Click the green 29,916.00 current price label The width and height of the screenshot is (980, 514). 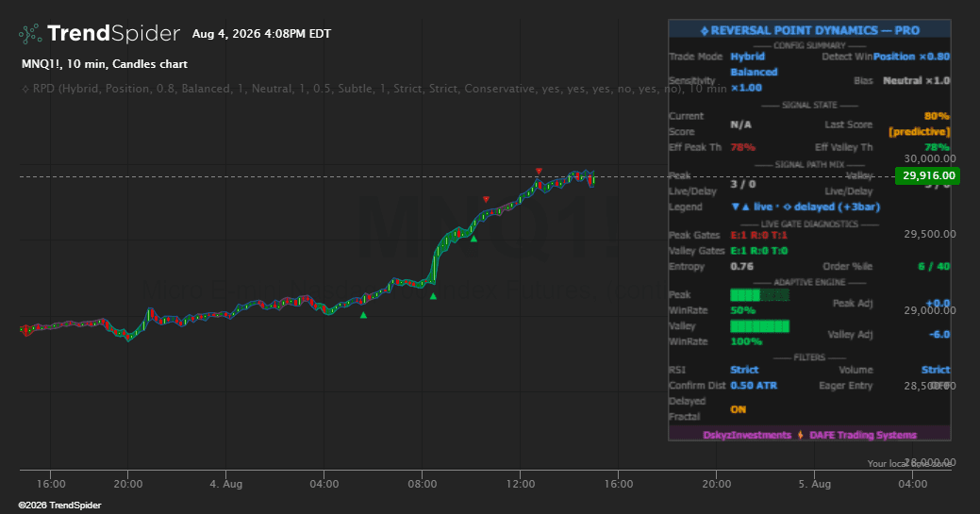[927, 175]
